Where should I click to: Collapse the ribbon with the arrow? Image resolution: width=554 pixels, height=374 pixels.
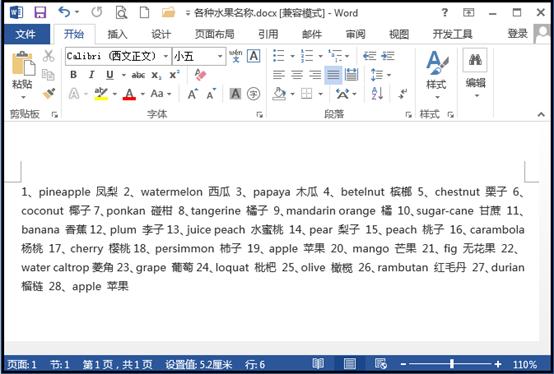click(x=541, y=114)
